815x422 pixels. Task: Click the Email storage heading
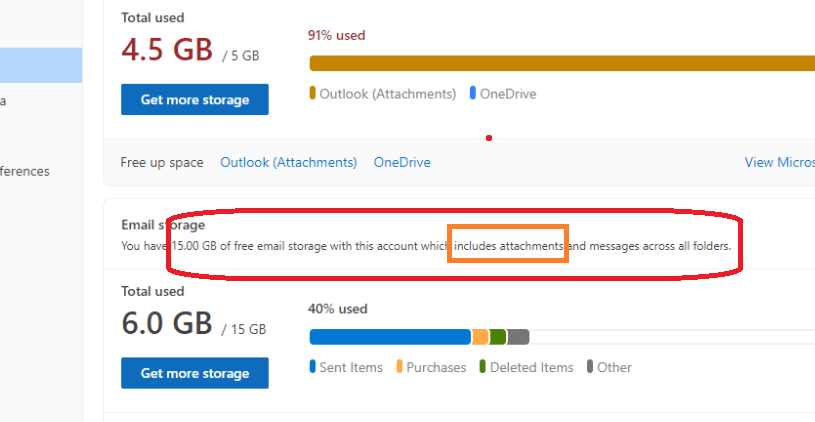(x=163, y=225)
